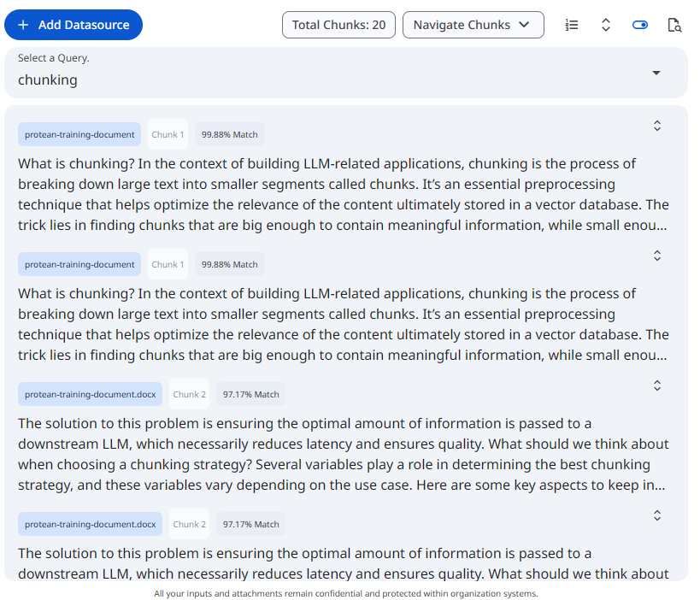
Task: Expand the first Chunk 2 result card
Action: (657, 385)
